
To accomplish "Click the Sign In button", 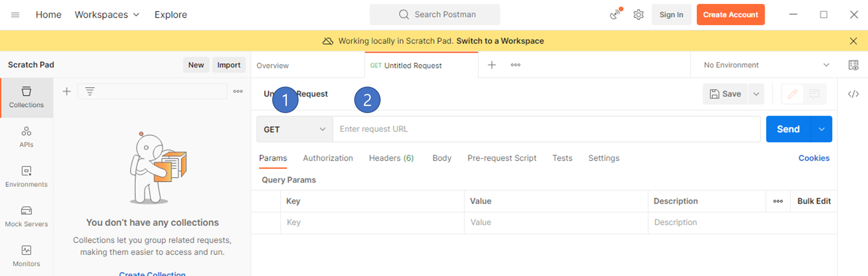I will tap(671, 14).
